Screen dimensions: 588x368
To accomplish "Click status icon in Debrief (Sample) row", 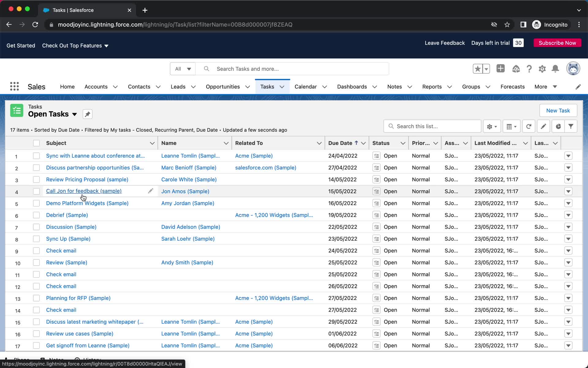I will pos(376,215).
